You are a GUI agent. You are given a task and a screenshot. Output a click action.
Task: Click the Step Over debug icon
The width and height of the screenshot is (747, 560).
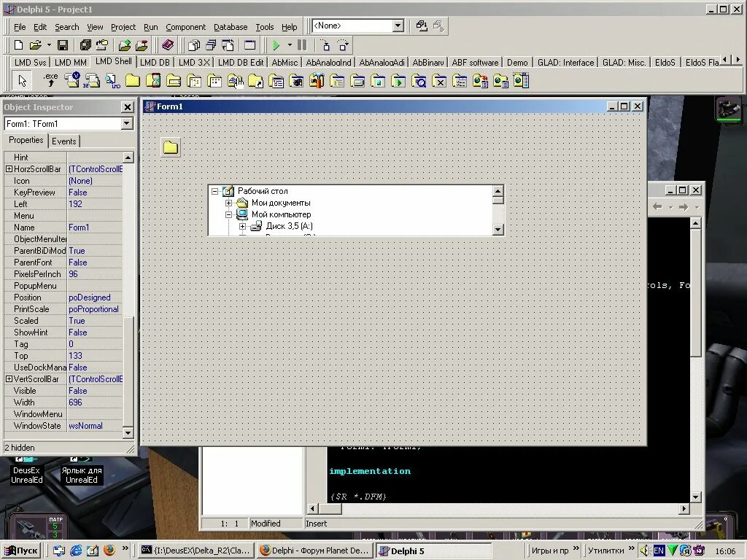(343, 45)
